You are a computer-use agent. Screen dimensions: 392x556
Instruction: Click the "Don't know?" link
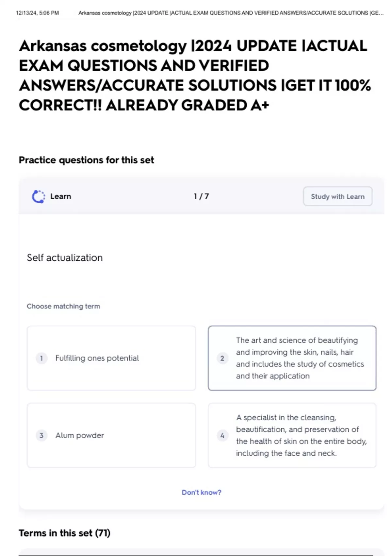(x=201, y=492)
